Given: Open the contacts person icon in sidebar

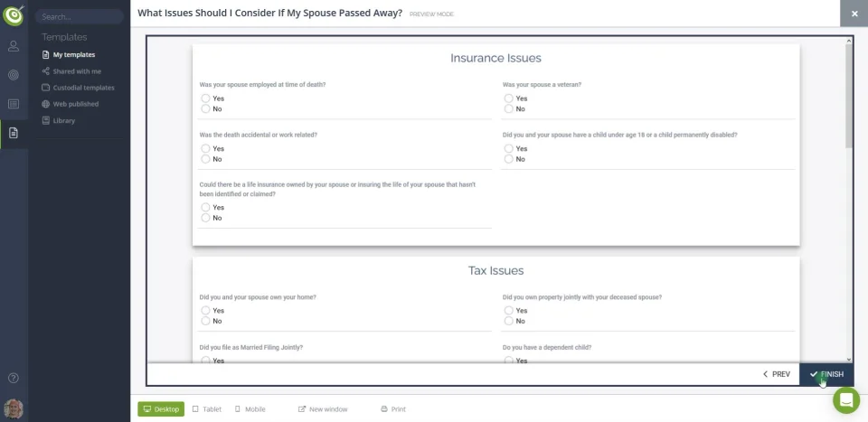Looking at the screenshot, I should click(14, 46).
